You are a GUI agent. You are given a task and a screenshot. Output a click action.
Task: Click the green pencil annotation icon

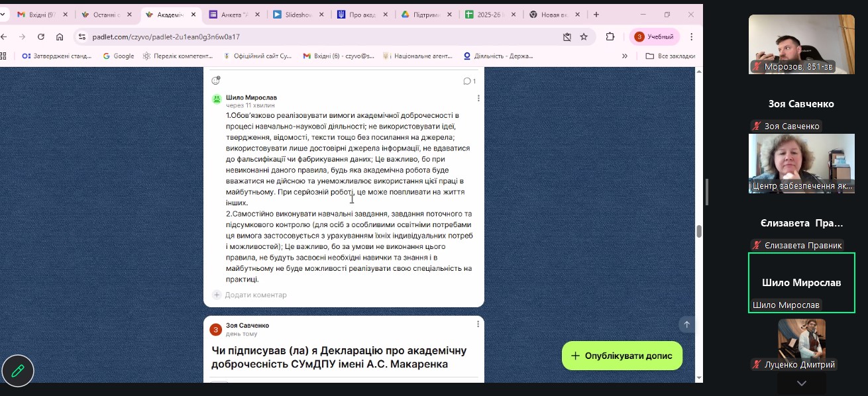[18, 371]
